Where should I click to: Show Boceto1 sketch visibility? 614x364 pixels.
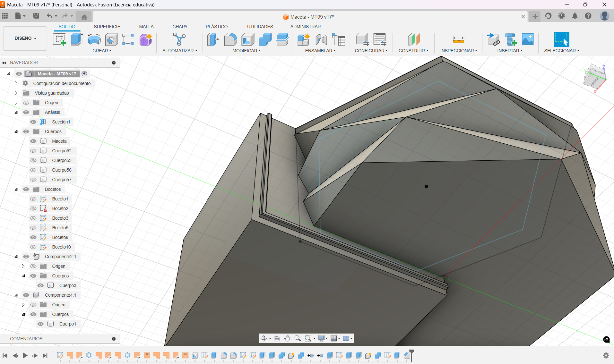tap(33, 199)
